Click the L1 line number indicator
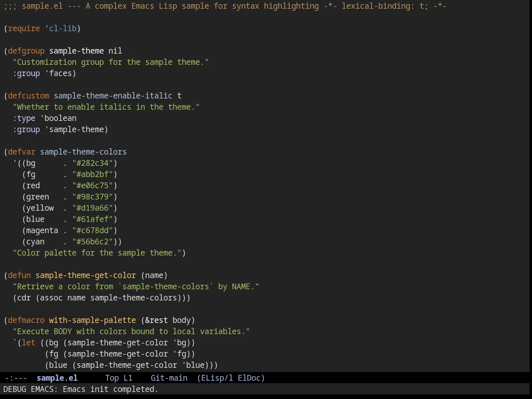 click(x=128, y=378)
